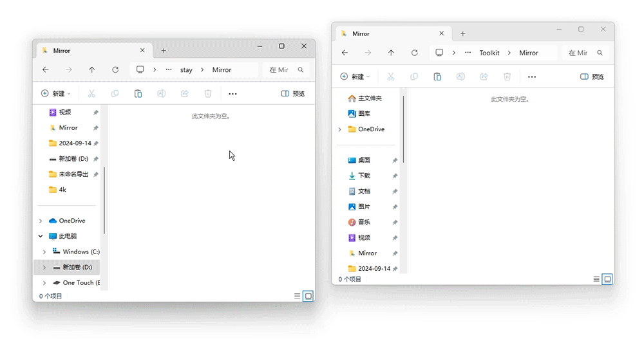Click Mirror breadcrumb in left address bar
Screen dimensions: 644x339
point(222,69)
